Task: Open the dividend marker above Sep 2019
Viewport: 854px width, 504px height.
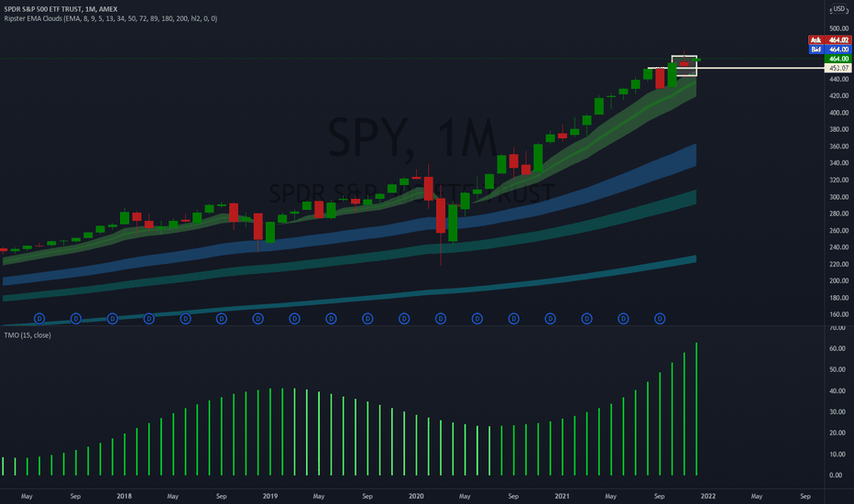Action: tap(367, 318)
